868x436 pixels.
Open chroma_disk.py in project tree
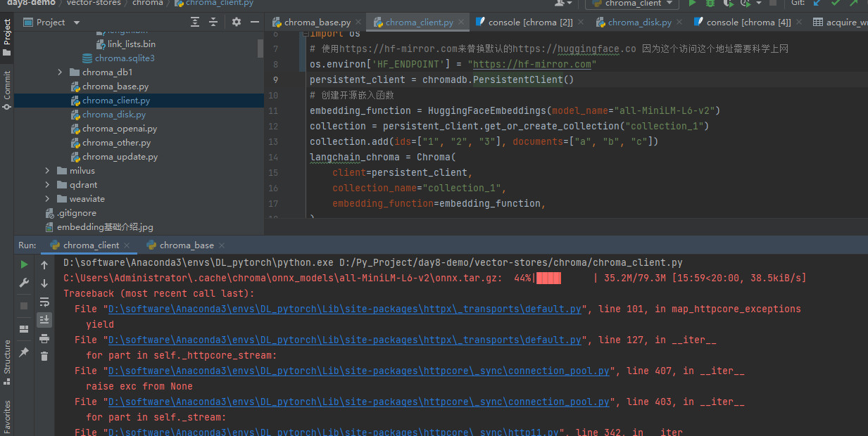pyautogui.click(x=113, y=115)
